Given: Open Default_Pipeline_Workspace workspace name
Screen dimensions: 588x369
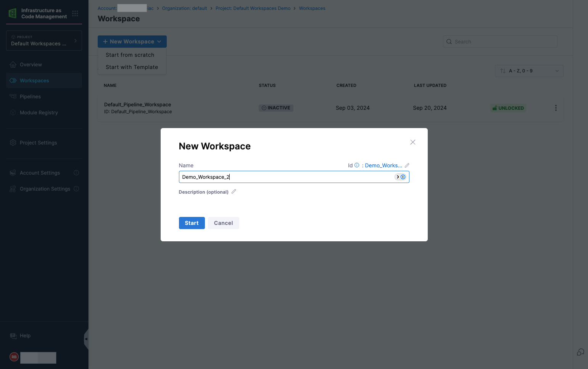Looking at the screenshot, I should point(137,104).
